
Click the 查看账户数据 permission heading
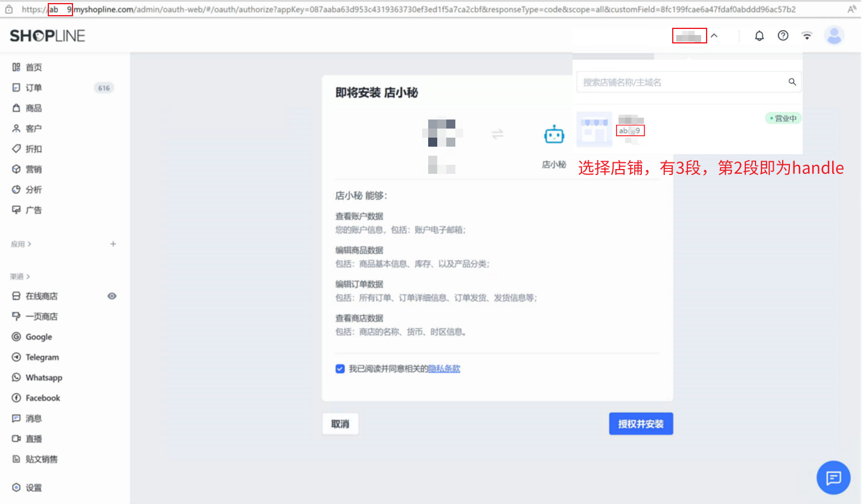tap(359, 216)
